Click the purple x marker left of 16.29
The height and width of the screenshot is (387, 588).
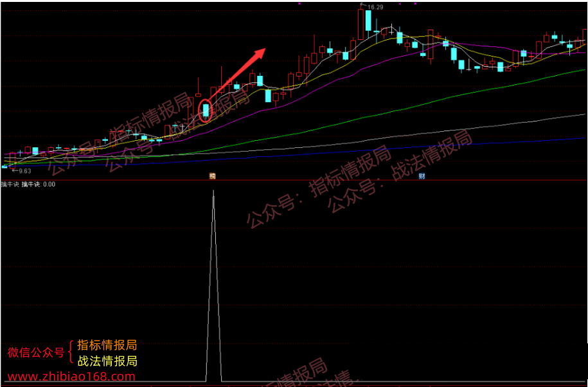299,4
